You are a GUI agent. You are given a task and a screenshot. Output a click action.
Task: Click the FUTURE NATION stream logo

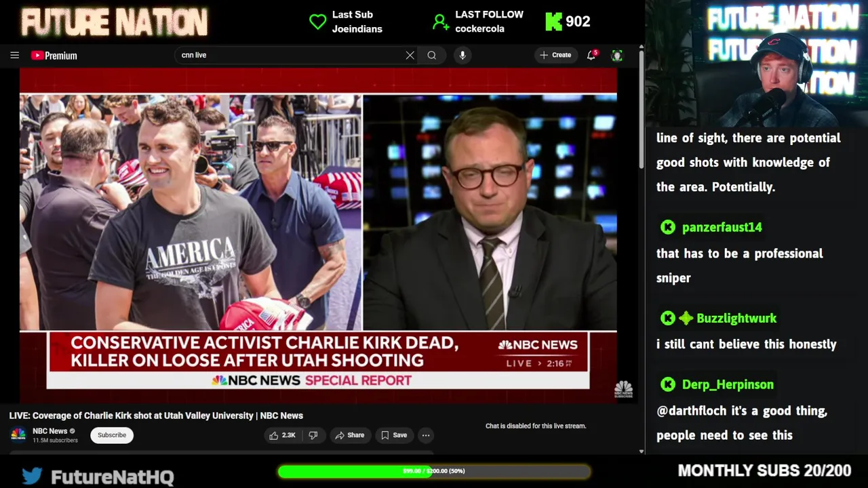coord(114,22)
